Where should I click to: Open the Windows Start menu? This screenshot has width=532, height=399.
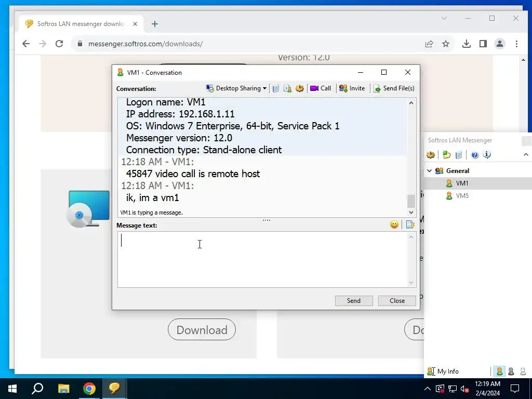[x=12, y=389]
